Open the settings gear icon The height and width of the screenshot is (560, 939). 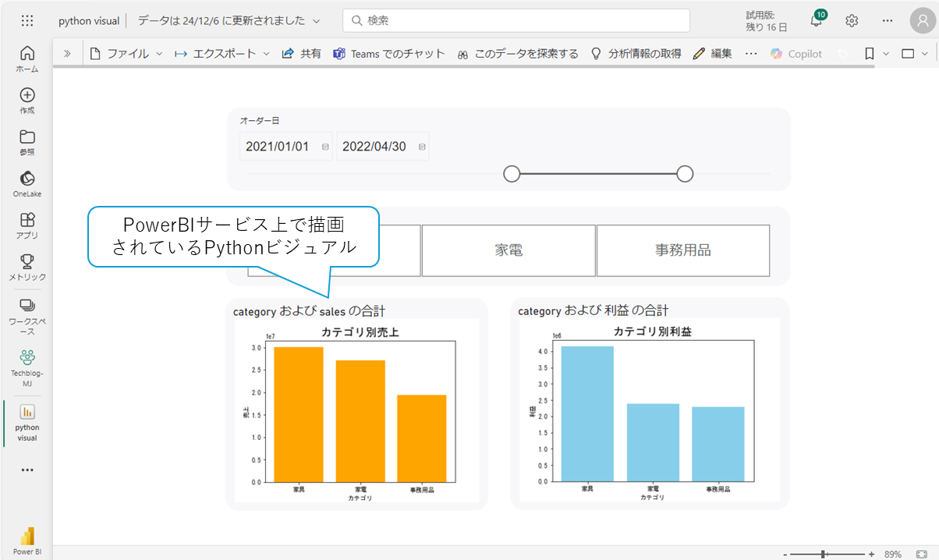click(852, 21)
